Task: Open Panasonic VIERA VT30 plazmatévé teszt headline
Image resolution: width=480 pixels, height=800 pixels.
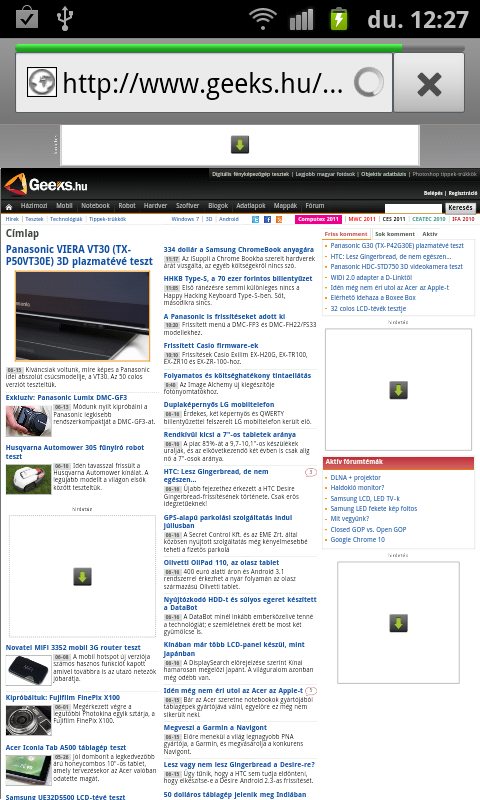Action: coord(79,256)
